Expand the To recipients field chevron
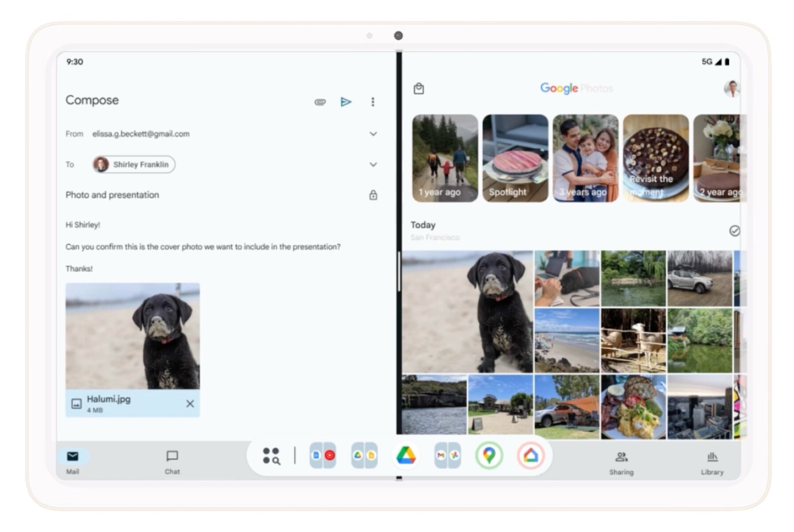Screen dimensions: 794x532 tap(373, 164)
